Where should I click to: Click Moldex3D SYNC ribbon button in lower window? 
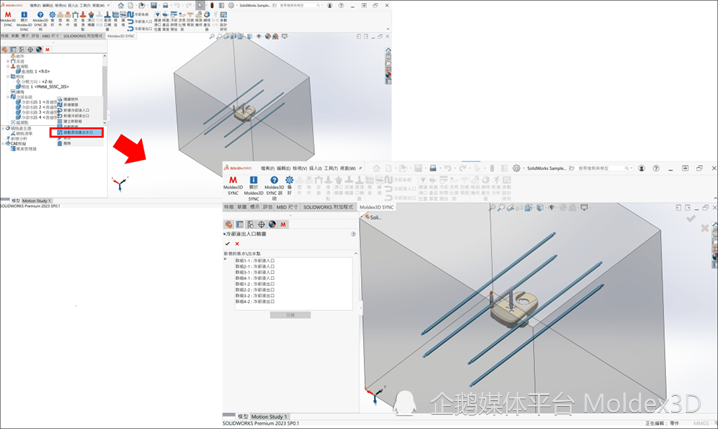[x=233, y=186]
